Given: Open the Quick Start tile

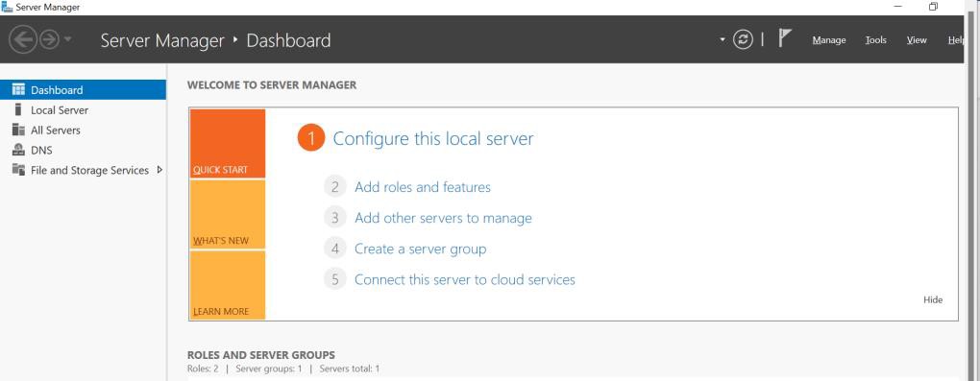Looking at the screenshot, I should (228, 144).
